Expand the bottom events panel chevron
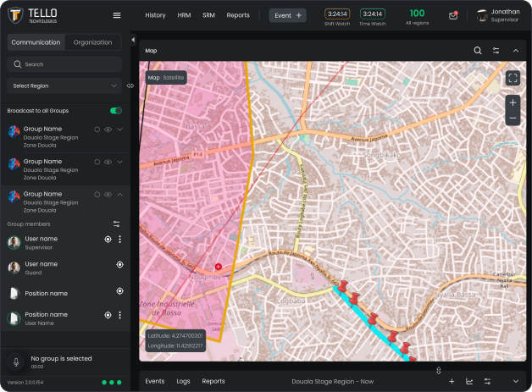532x392 pixels. click(516, 382)
